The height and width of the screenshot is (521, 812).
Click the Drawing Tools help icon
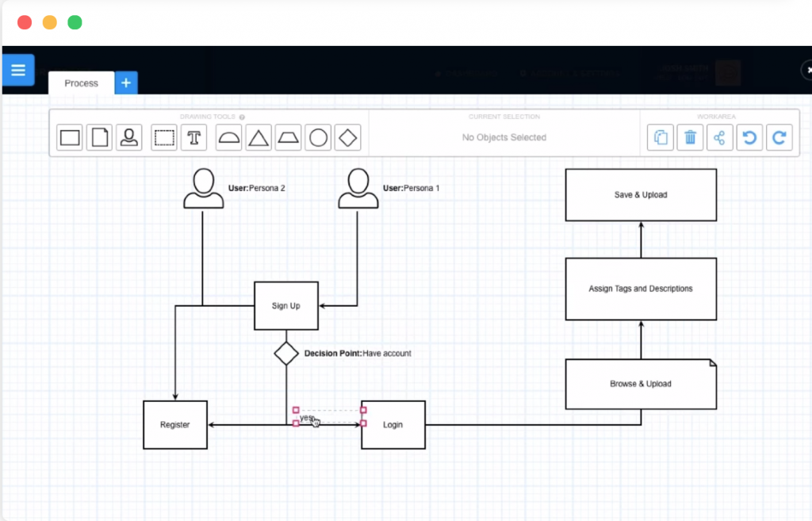click(242, 117)
